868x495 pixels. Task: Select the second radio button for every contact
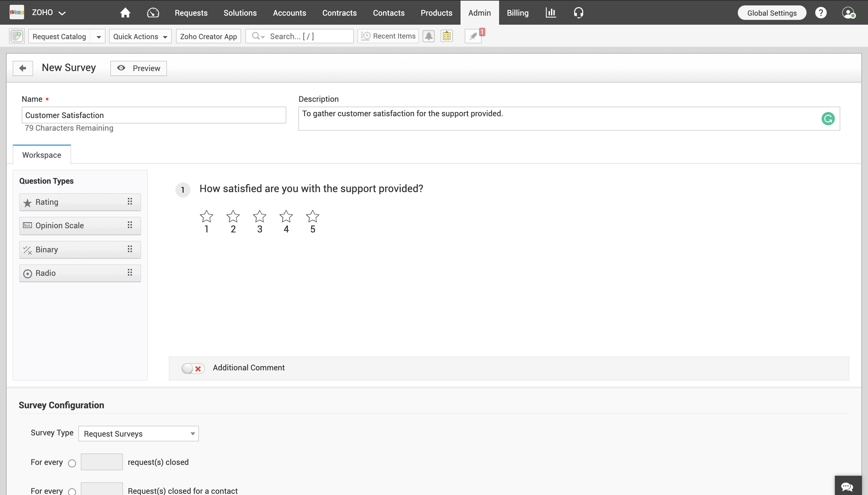(71, 491)
